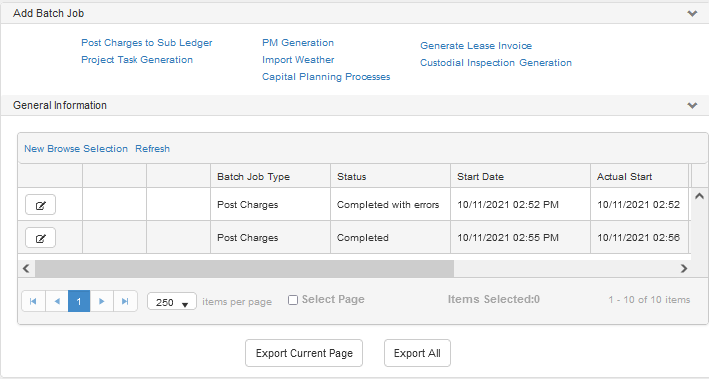
Task: Go to first page of results
Action: pyautogui.click(x=33, y=301)
